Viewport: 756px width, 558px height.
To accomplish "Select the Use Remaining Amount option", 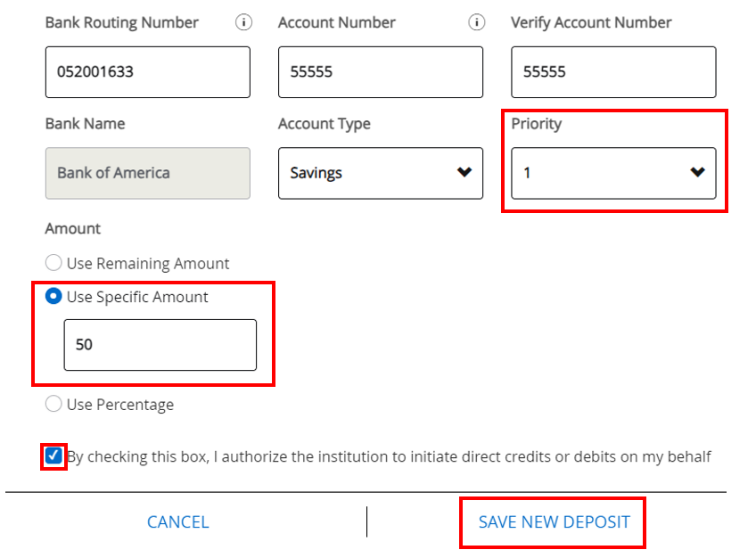I will click(53, 263).
